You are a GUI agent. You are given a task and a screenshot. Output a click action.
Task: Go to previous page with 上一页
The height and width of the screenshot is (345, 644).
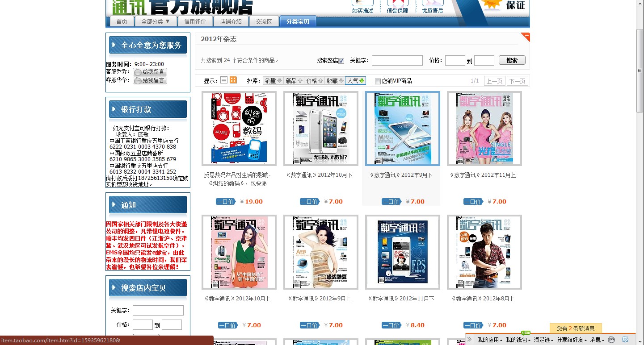(494, 81)
